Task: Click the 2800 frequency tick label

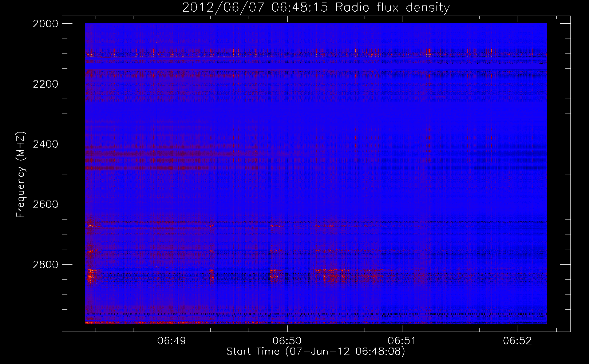Action: pos(45,265)
